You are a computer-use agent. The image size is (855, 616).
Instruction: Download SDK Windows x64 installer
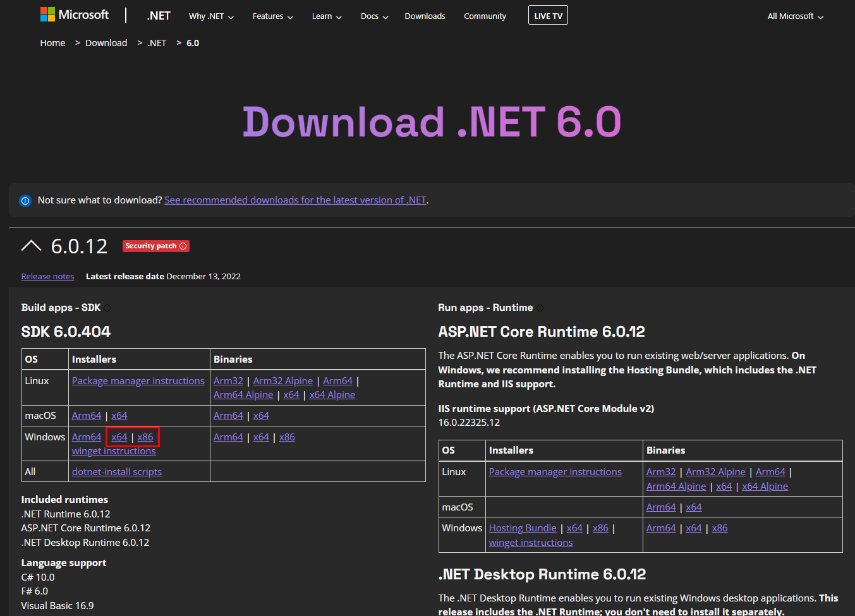(x=119, y=437)
